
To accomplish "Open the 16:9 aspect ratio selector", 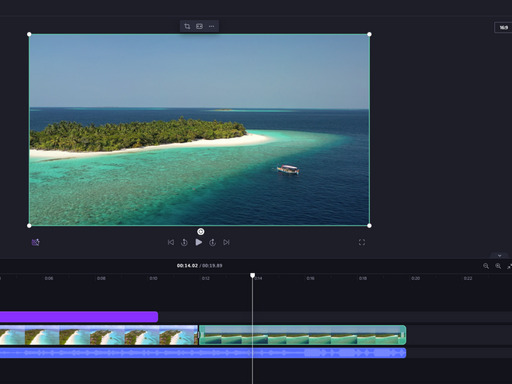I will tap(503, 27).
